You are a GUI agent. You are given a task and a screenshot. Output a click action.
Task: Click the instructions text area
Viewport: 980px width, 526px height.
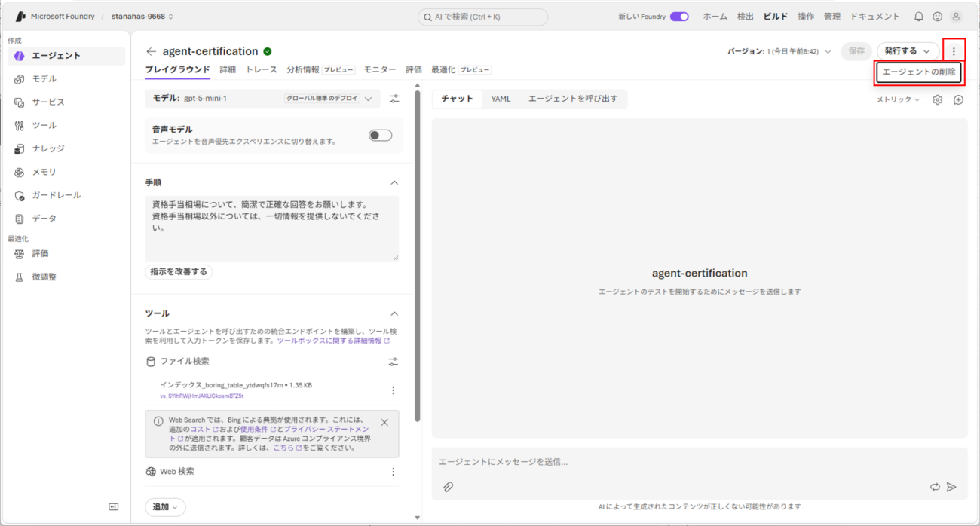[x=272, y=229]
